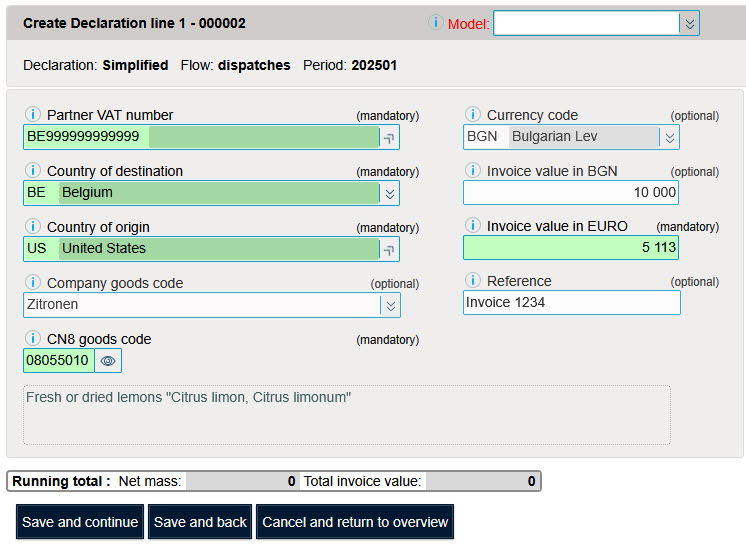Click the eye icon next to CN8 code
The height and width of the screenshot is (545, 746).
pos(108,360)
